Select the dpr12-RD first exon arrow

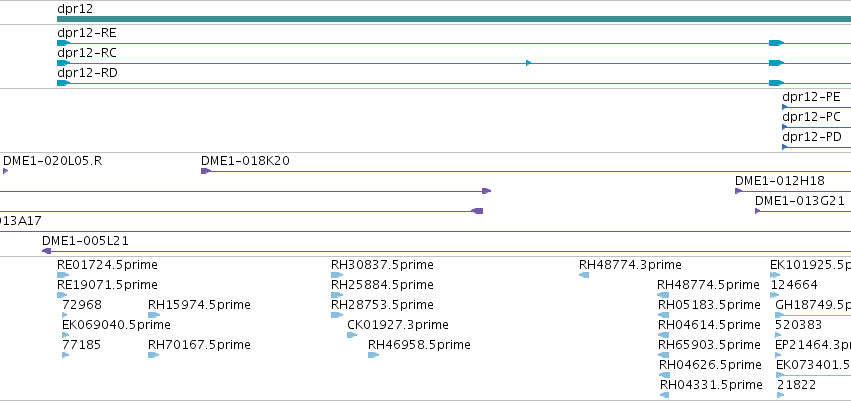click(63, 83)
